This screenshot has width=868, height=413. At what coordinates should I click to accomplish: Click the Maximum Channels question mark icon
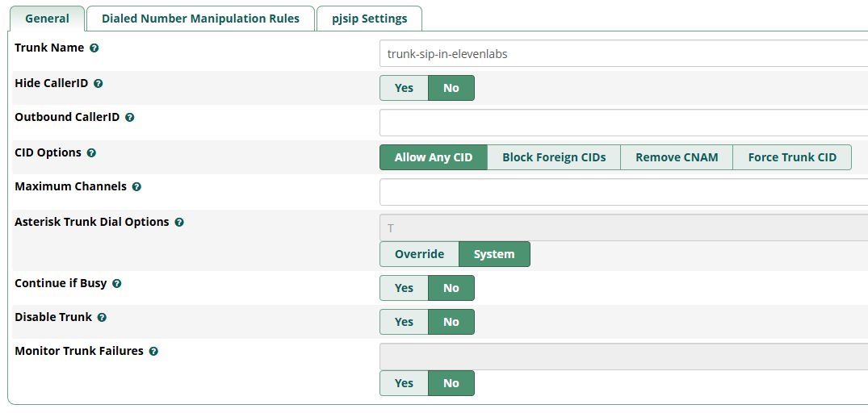point(136,186)
